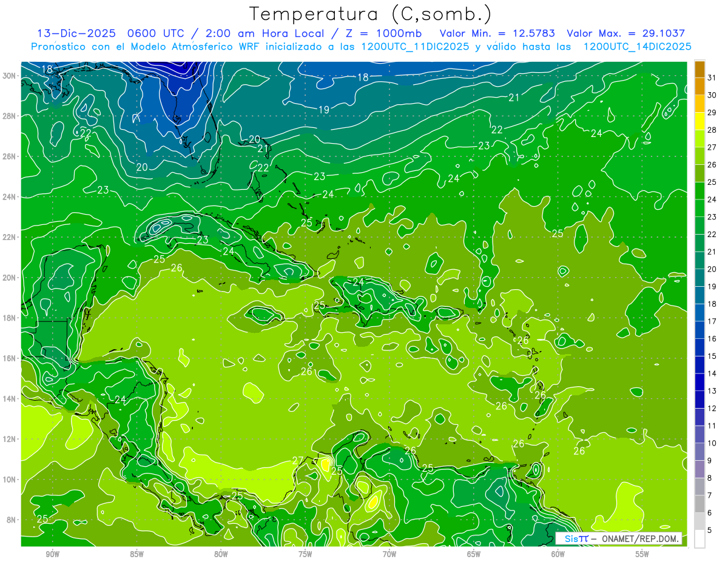Click the color scale label 31
The width and height of the screenshot is (728, 562).
712,77
